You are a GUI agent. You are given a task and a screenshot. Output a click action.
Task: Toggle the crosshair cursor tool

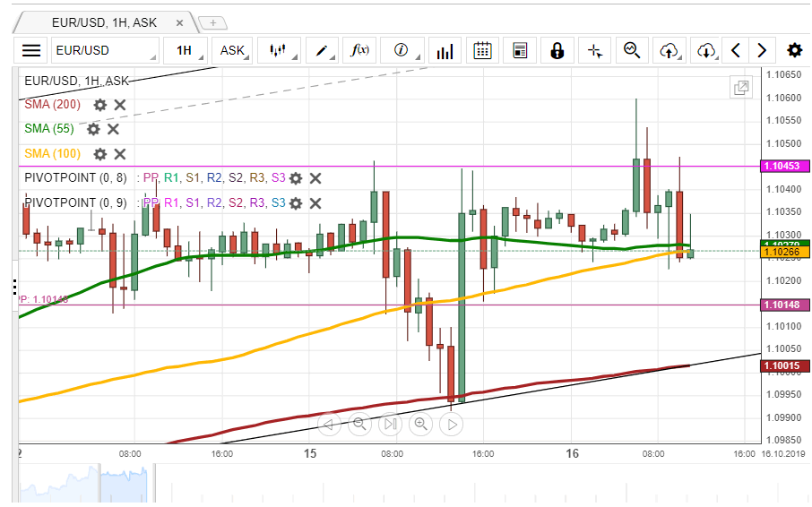tap(594, 51)
